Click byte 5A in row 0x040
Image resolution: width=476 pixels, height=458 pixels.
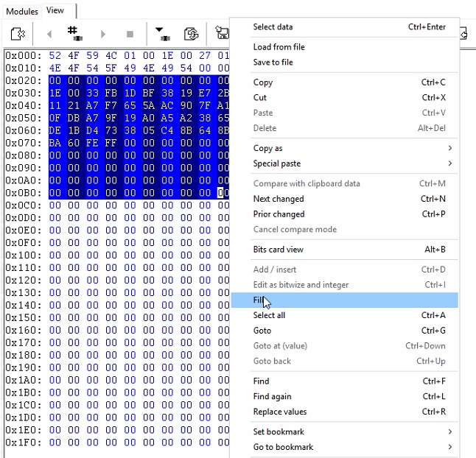coord(148,105)
